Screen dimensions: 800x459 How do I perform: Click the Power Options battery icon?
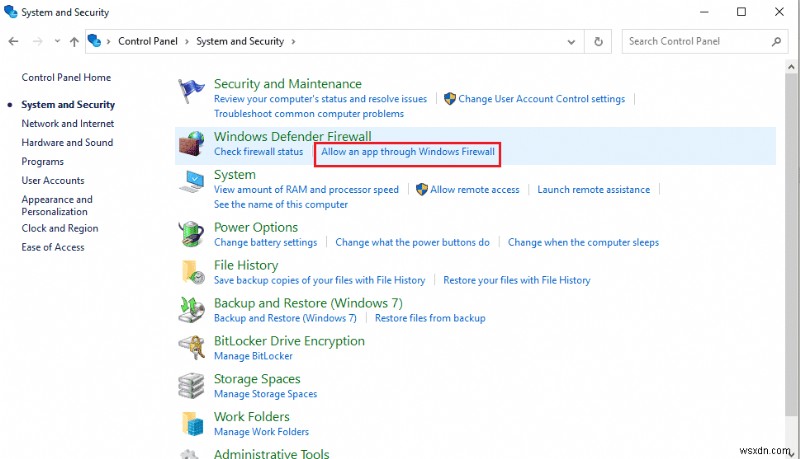191,234
